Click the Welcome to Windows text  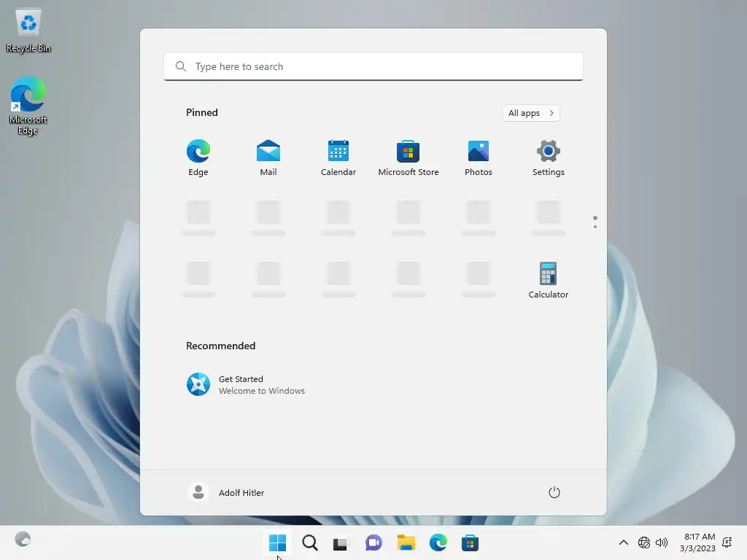[x=262, y=391]
